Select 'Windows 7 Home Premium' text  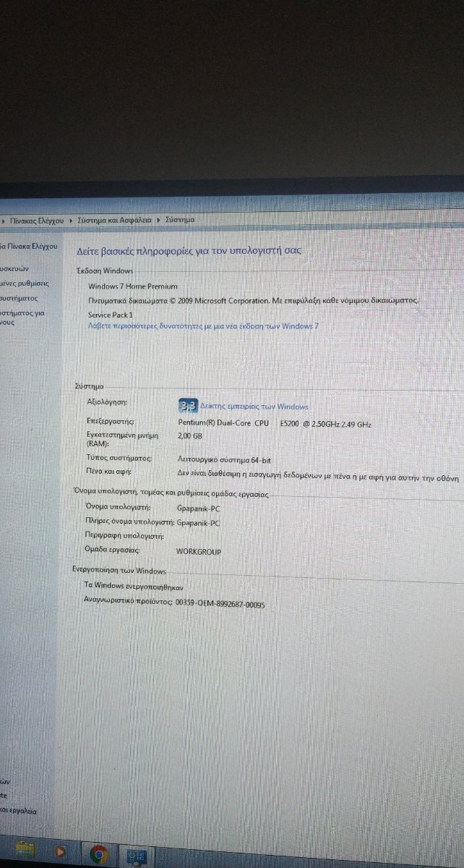coord(132,286)
